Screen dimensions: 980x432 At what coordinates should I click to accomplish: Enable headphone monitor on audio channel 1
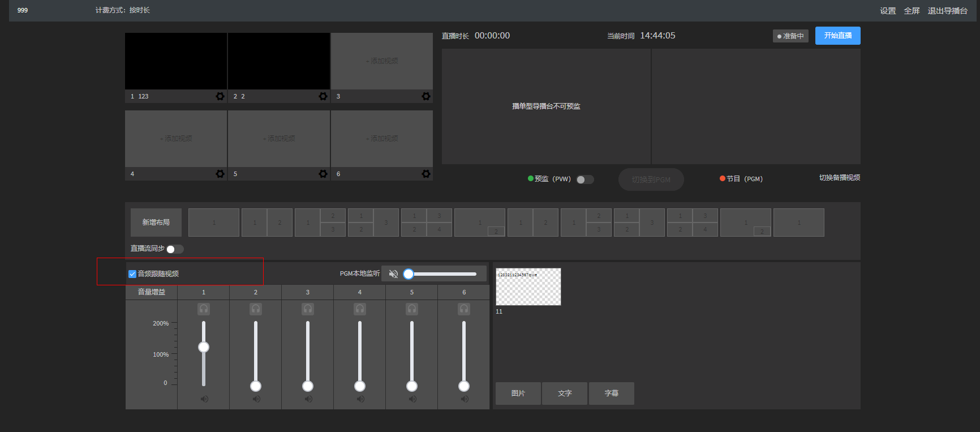(x=204, y=309)
